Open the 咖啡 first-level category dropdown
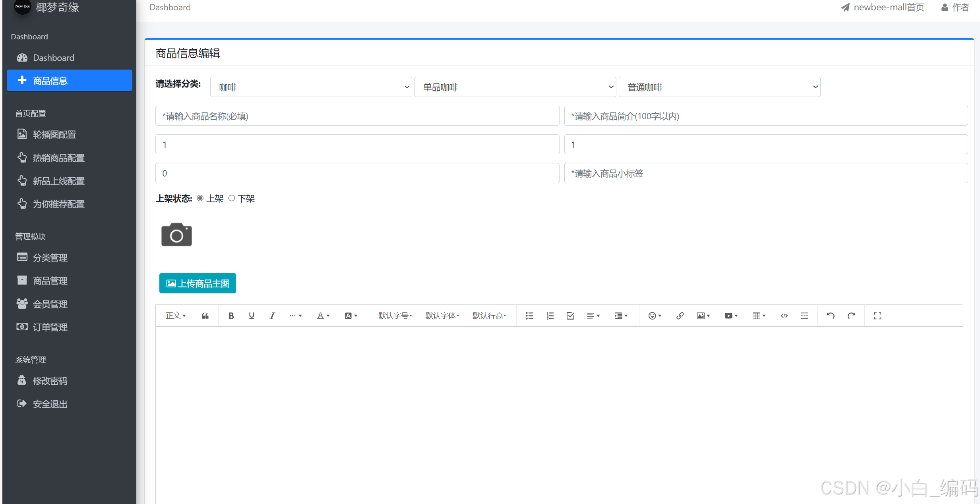The image size is (980, 504). coord(311,87)
